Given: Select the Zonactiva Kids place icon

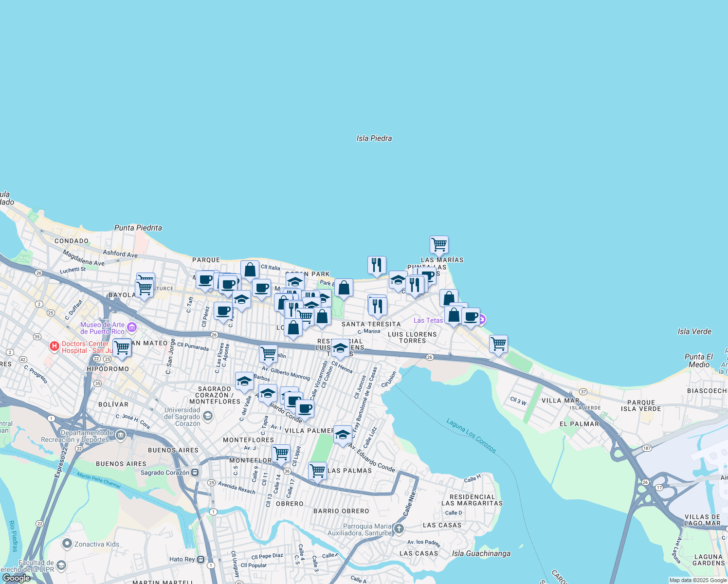Looking at the screenshot, I should [67, 544].
